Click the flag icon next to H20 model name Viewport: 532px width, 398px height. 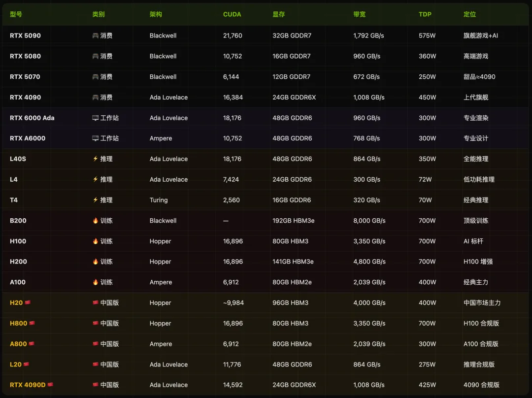28,302
